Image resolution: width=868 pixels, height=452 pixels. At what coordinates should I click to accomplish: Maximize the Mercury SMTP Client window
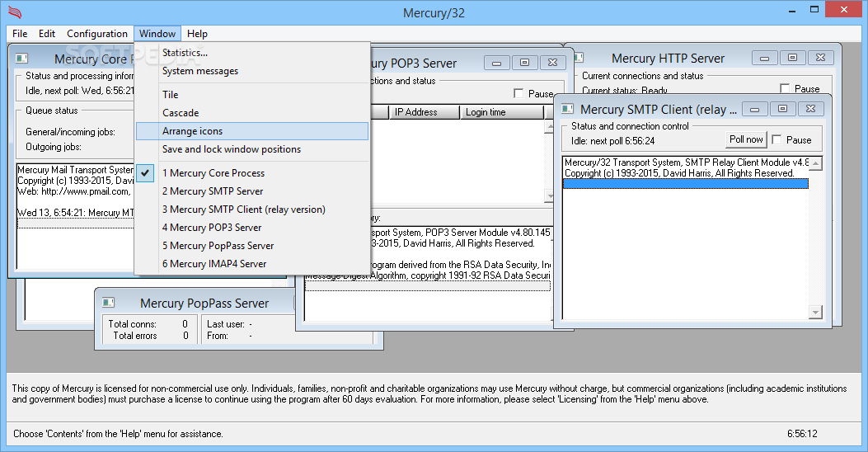(782, 109)
